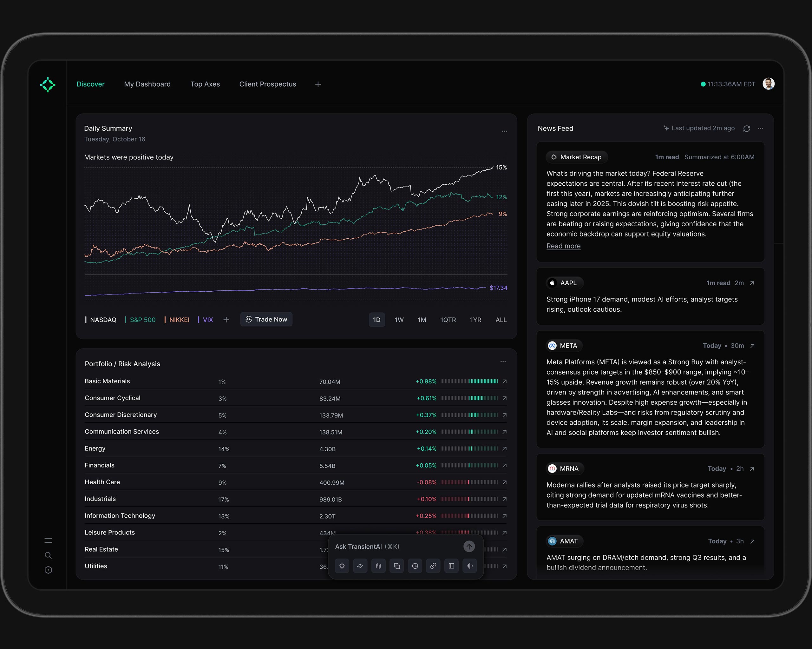Open search from the left sidebar
This screenshot has width=812, height=649.
click(48, 555)
